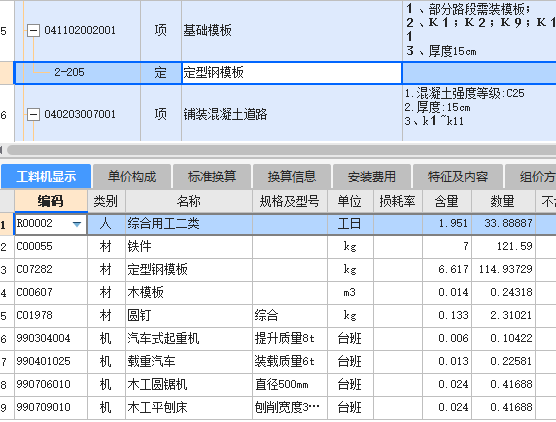The image size is (556, 422).
Task: Open the 特征及内容 tab
Action: coord(458,176)
